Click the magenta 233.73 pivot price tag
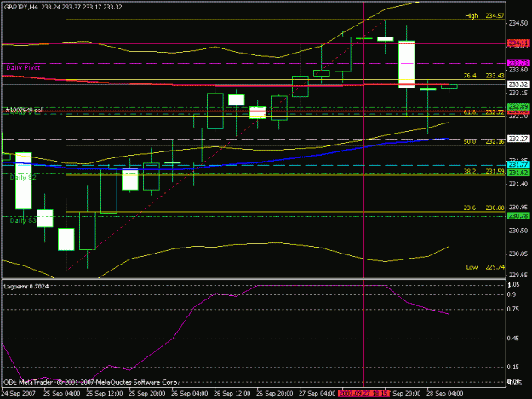532x399 pixels. [518, 63]
